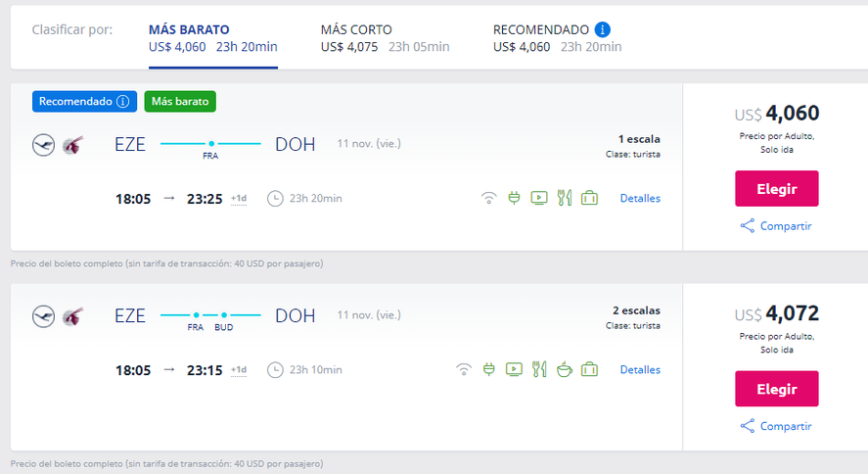Click the Qatar Airways logo on the second flight
This screenshot has width=868, height=474.
pyautogui.click(x=72, y=316)
